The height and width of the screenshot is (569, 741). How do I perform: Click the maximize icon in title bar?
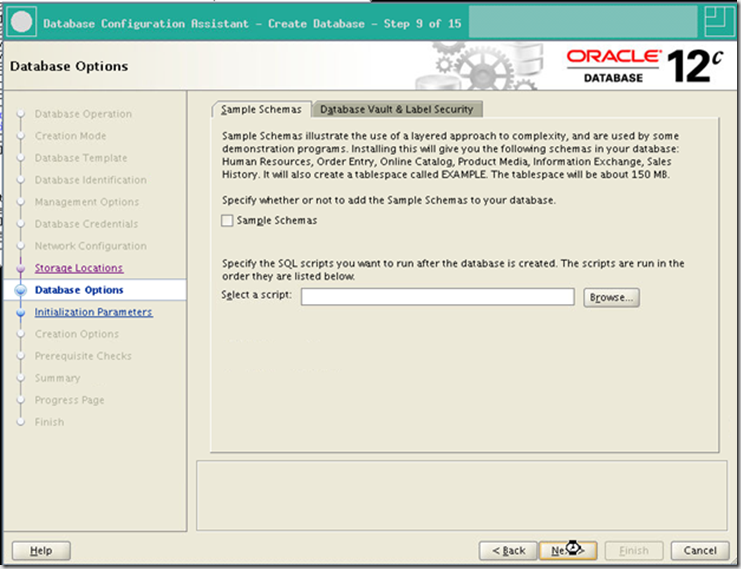[718, 21]
